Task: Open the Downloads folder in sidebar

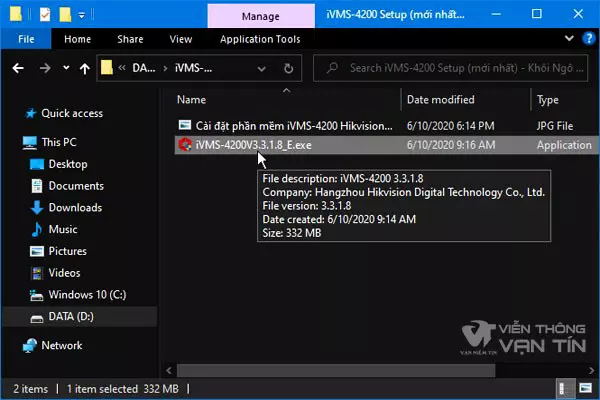Action: pyautogui.click(x=75, y=207)
